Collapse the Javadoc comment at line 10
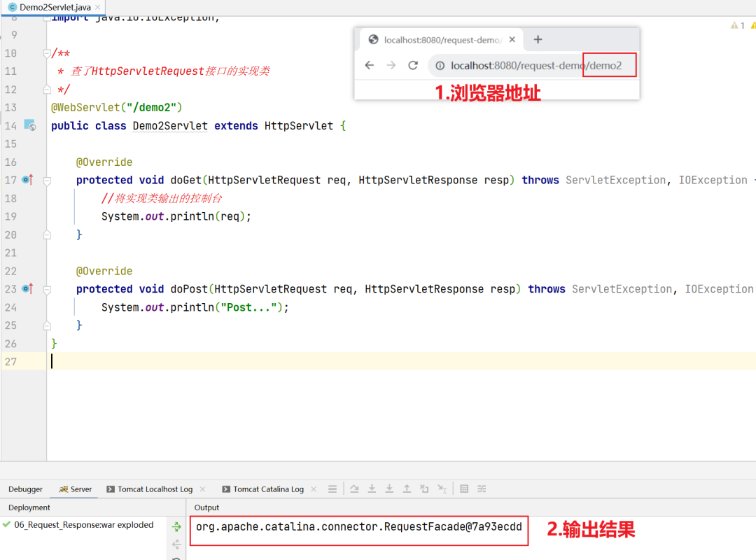The image size is (756, 560). coord(47,53)
